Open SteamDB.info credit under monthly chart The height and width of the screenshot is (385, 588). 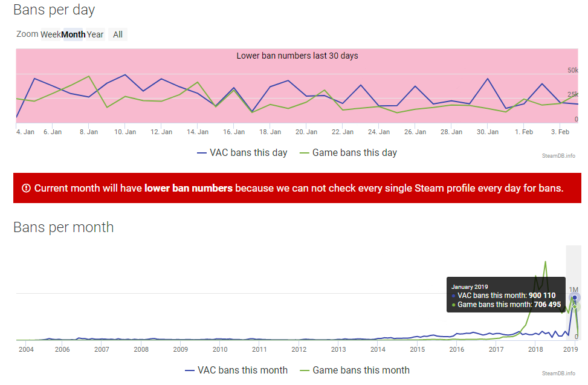tap(558, 373)
